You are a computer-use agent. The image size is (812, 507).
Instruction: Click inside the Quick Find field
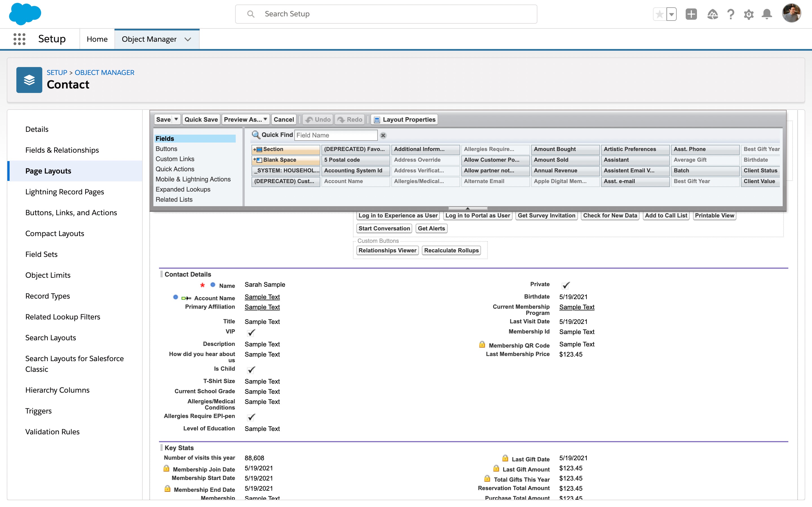coord(336,135)
